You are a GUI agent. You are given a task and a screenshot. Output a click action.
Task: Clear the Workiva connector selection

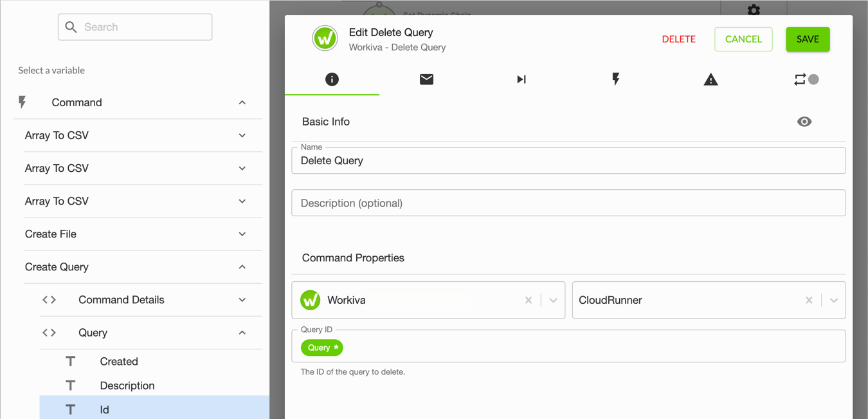(529, 300)
